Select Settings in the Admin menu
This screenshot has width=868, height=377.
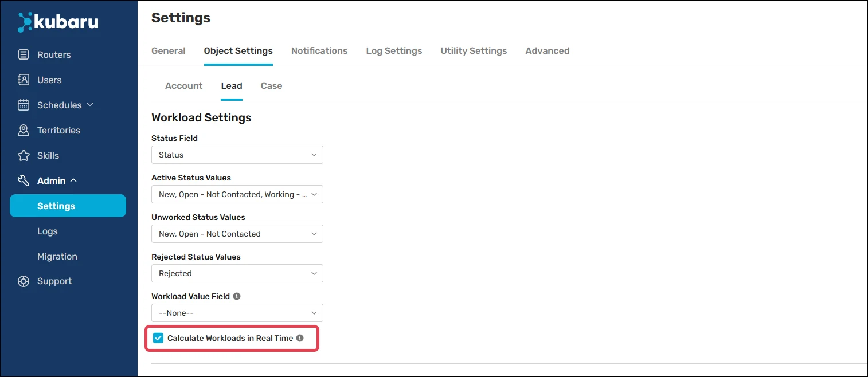click(x=68, y=206)
